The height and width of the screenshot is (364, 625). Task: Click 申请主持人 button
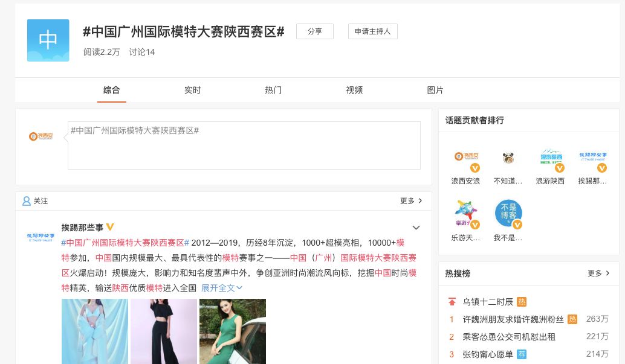pyautogui.click(x=373, y=31)
